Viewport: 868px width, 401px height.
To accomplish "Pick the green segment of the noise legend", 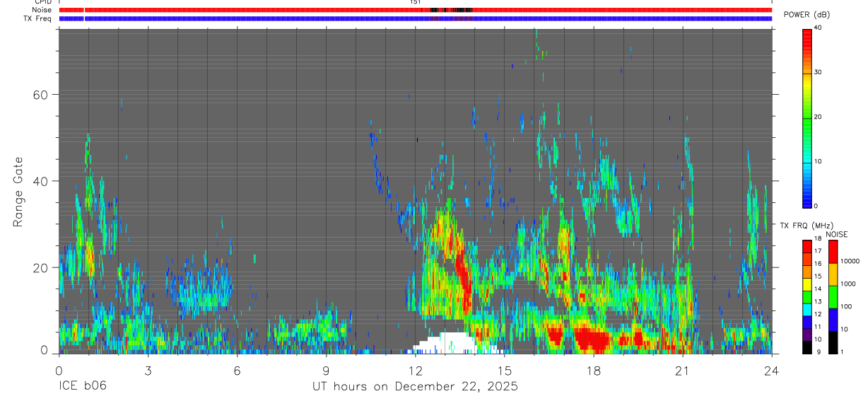I will click(x=833, y=297).
